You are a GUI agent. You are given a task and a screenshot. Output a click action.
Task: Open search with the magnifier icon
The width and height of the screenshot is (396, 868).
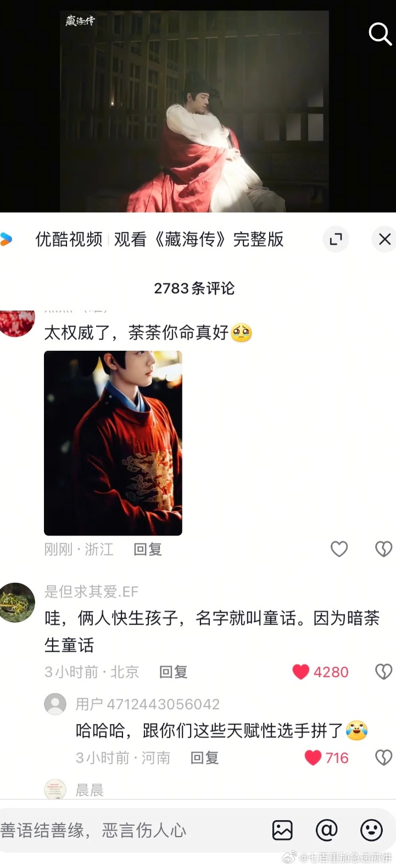pyautogui.click(x=380, y=34)
